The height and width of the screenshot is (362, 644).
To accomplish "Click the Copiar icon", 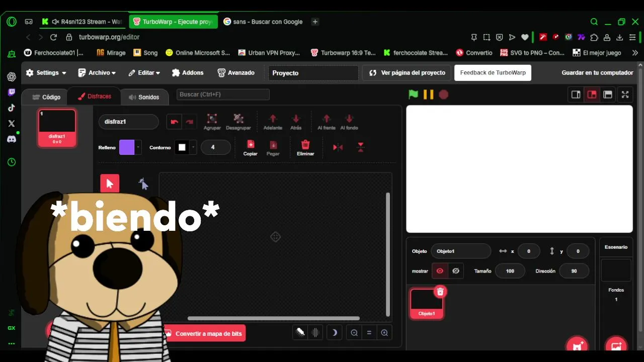I will [251, 144].
